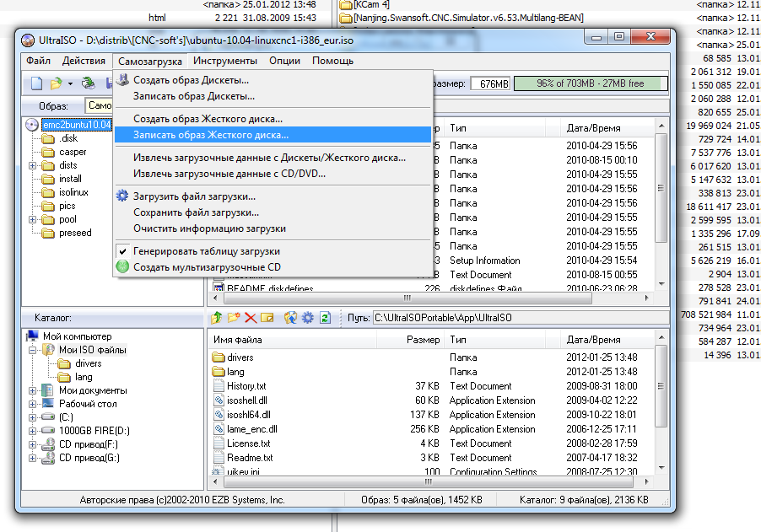Click the Имя файла column header
Image resolution: width=761 pixels, height=532 pixels.
point(291,340)
